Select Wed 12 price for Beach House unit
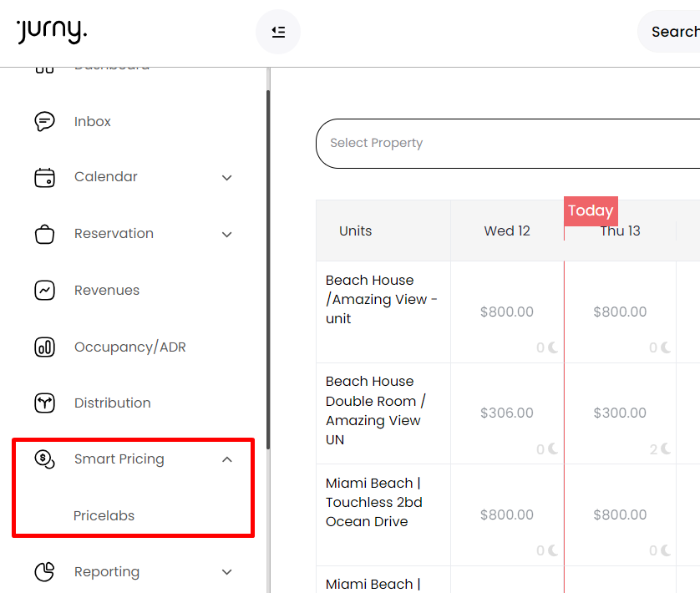Viewport: 700px width, 593px height. (506, 312)
